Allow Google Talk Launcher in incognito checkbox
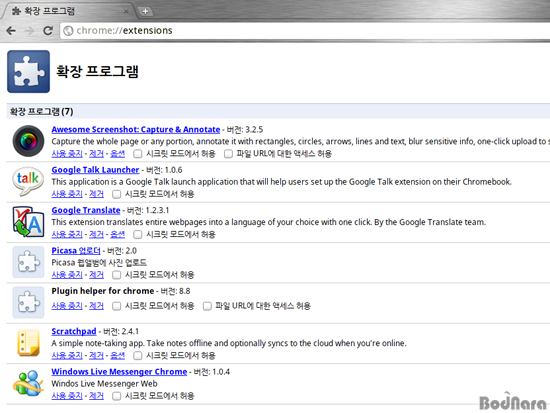This screenshot has height=413, width=550. 116,194
